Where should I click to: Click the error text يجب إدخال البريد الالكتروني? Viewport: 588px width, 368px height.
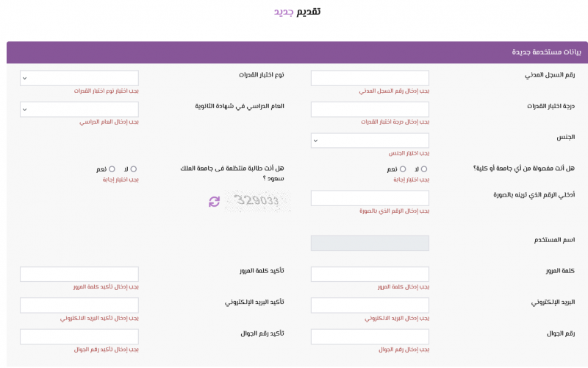coord(397,319)
